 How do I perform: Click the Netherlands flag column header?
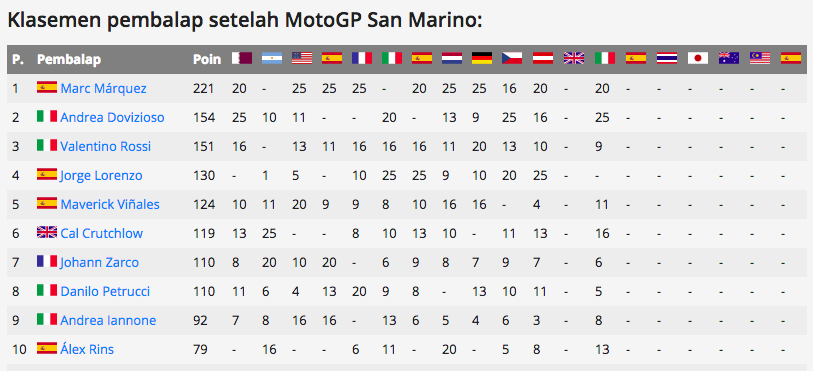coord(452,58)
